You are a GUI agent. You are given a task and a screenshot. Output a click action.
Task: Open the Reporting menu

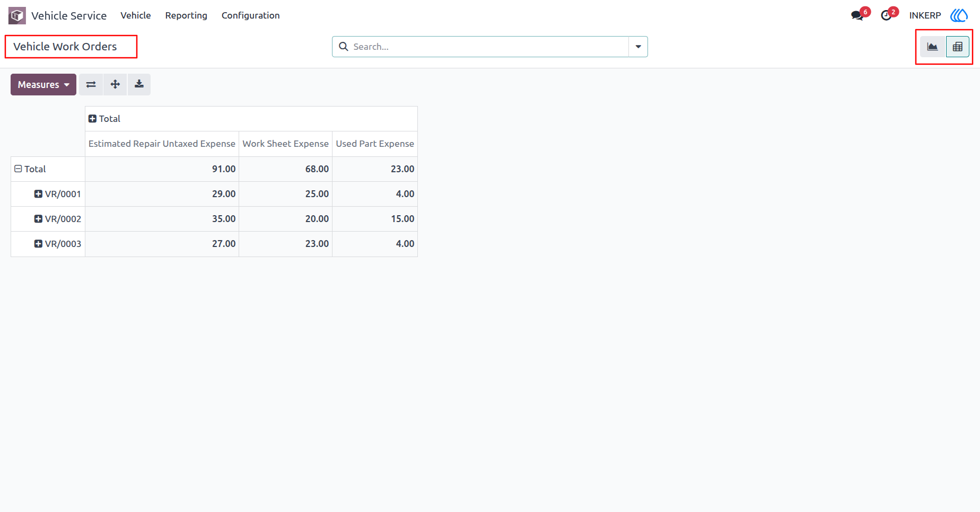click(x=186, y=15)
